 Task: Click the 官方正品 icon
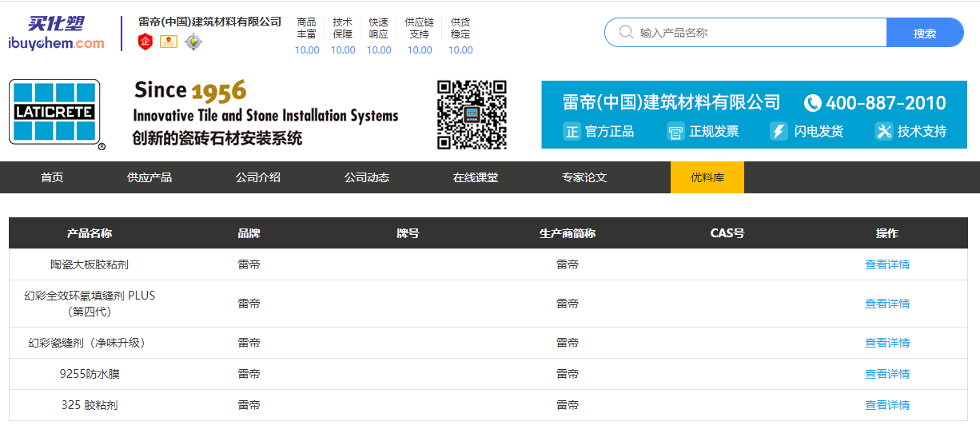tap(572, 132)
